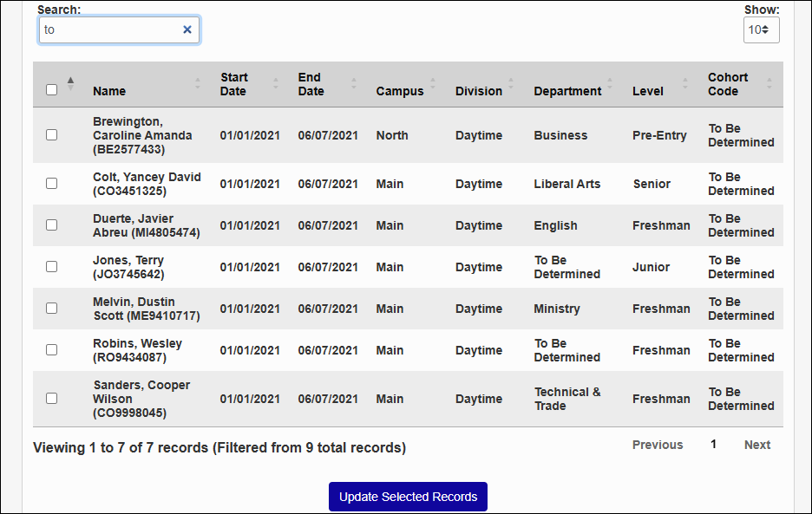
Task: Click the name Brewington, Caroline Amanda (BE2577433)
Action: pos(142,135)
